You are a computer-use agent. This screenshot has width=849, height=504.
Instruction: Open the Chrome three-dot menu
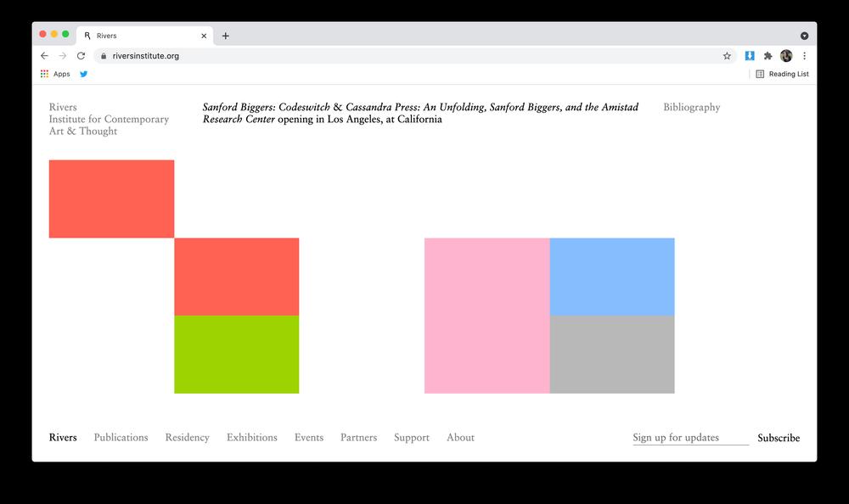click(804, 56)
